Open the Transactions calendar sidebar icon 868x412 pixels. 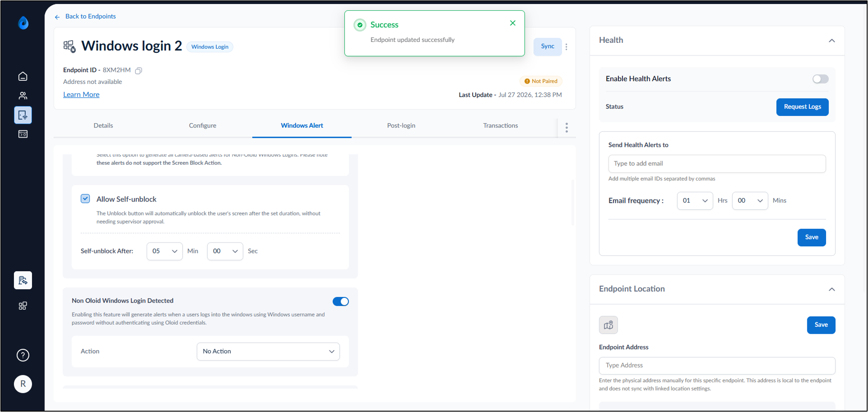(23, 134)
